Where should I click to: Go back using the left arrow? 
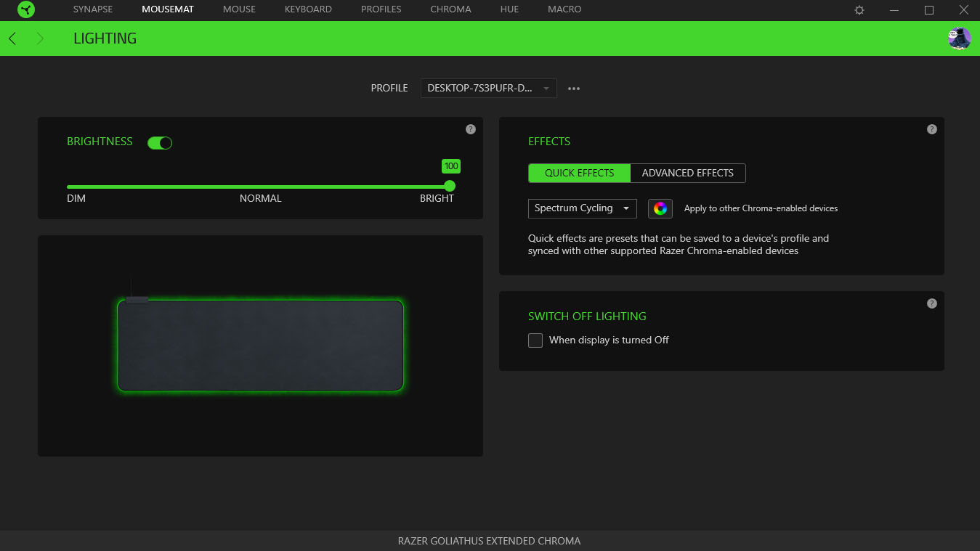(12, 38)
